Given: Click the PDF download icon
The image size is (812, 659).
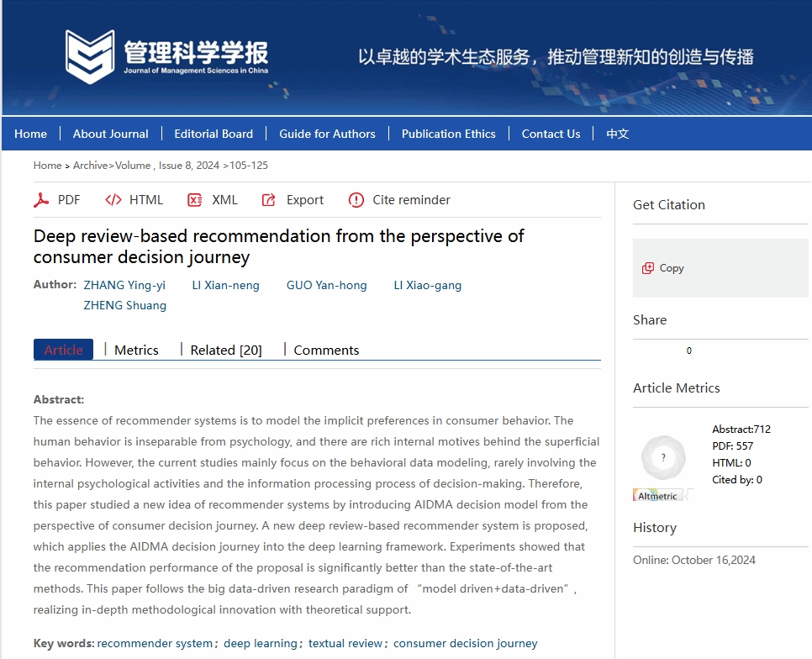Looking at the screenshot, I should click(x=41, y=200).
